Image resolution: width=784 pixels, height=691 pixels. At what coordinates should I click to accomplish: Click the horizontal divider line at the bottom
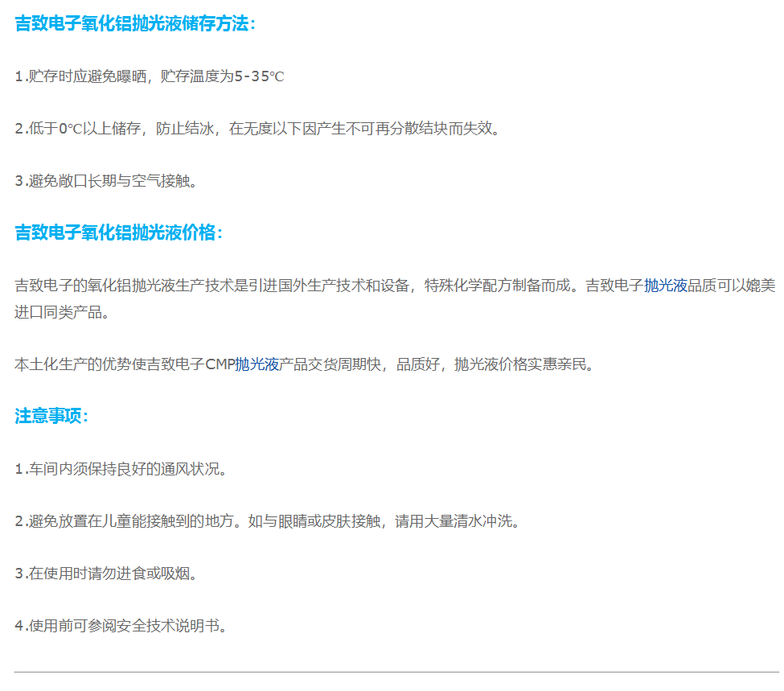(x=396, y=672)
